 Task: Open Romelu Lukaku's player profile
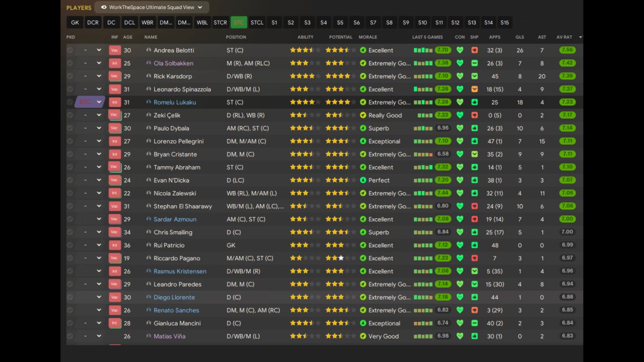[175, 102]
